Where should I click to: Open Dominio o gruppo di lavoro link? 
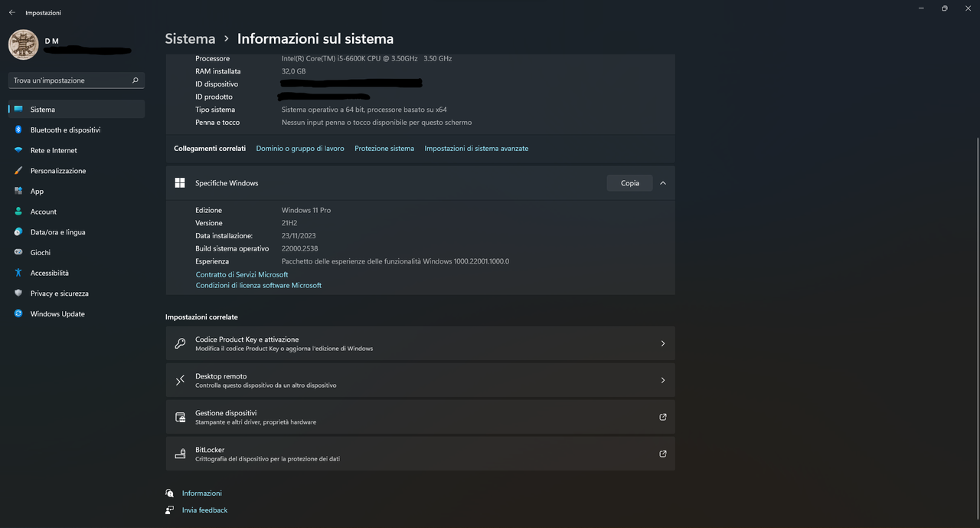pyautogui.click(x=300, y=149)
